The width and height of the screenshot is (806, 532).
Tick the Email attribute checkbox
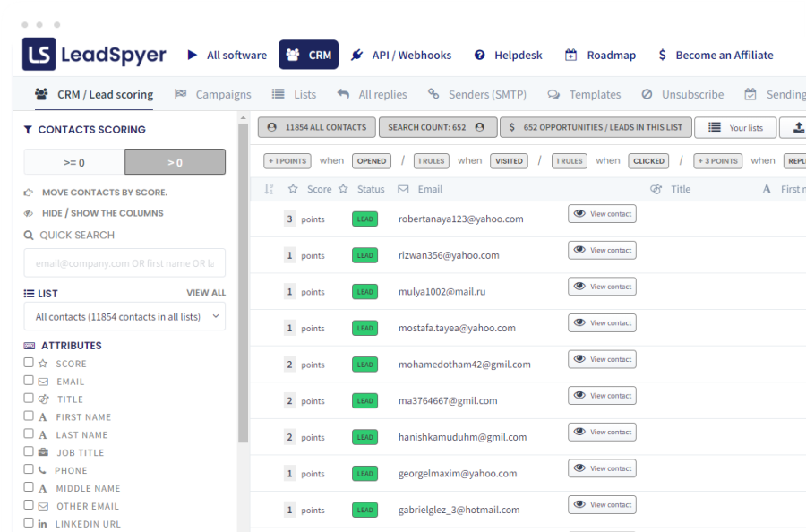tap(29, 381)
